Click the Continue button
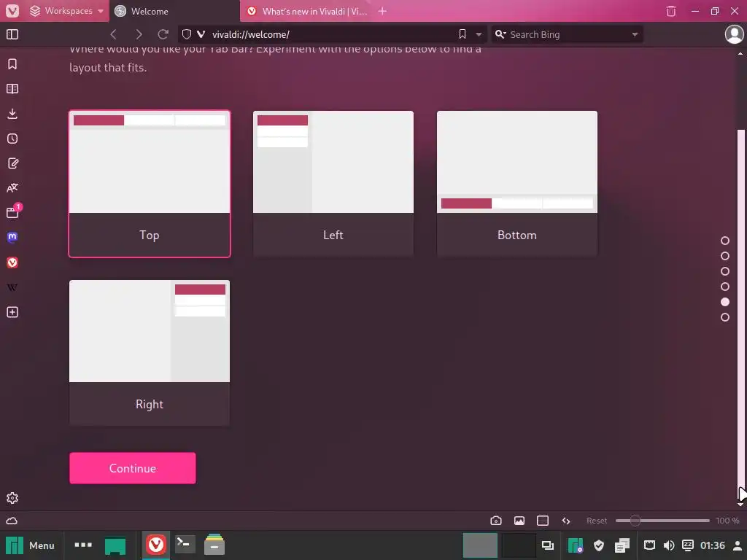The height and width of the screenshot is (560, 747). coord(133,468)
